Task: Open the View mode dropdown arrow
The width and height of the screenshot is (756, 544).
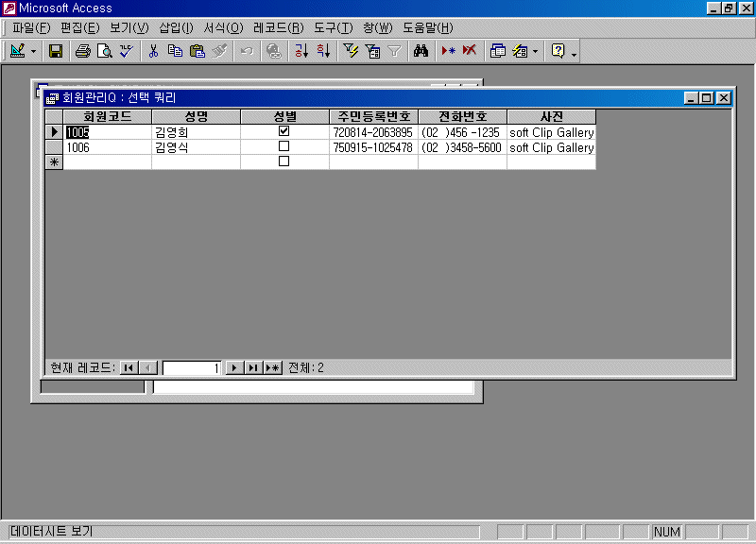Action: pos(33,51)
